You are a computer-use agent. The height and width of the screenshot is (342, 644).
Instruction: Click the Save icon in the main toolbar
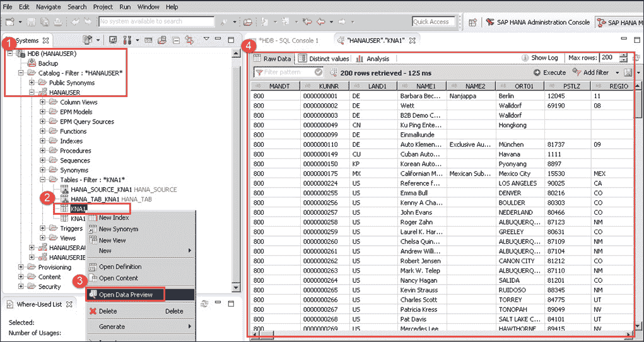[32, 22]
